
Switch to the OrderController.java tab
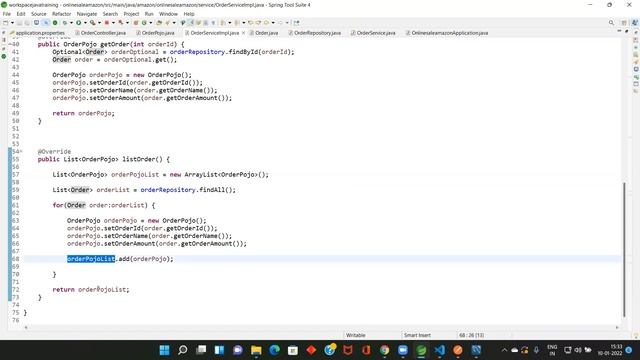click(x=100, y=33)
